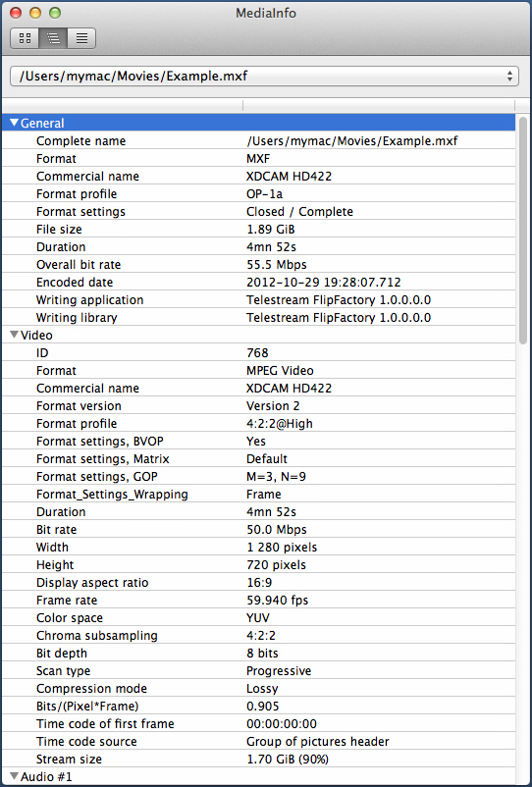532x787 pixels.
Task: Switch to the Easy grid view icon
Action: (x=25, y=38)
